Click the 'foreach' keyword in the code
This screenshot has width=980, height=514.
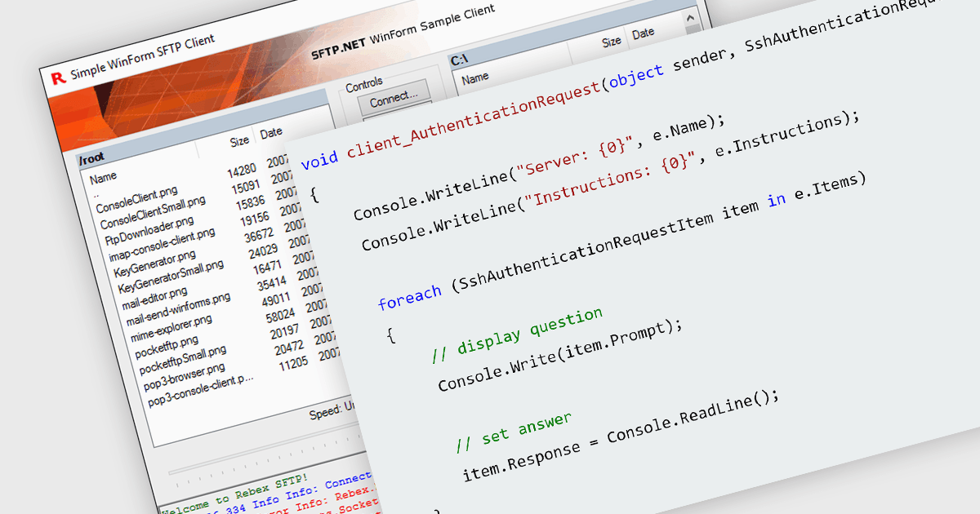[x=410, y=298]
